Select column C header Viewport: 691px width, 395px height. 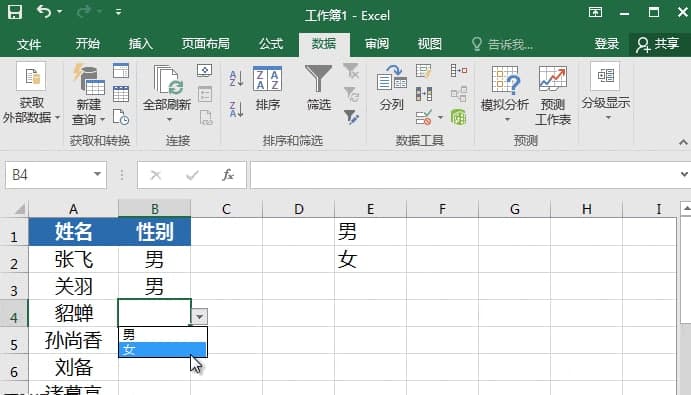point(227,209)
